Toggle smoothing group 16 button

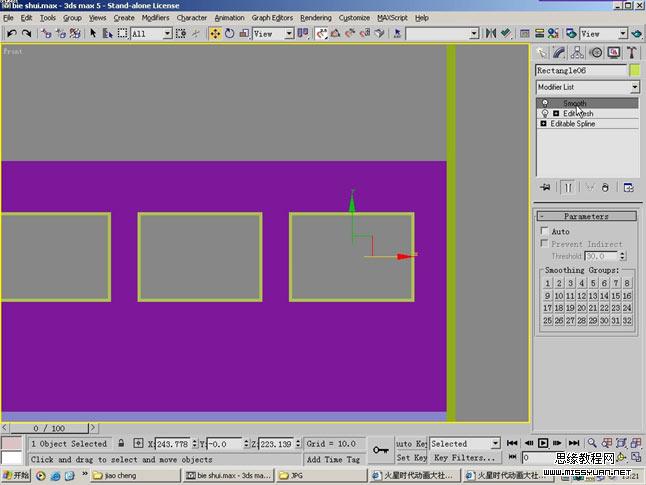627,295
